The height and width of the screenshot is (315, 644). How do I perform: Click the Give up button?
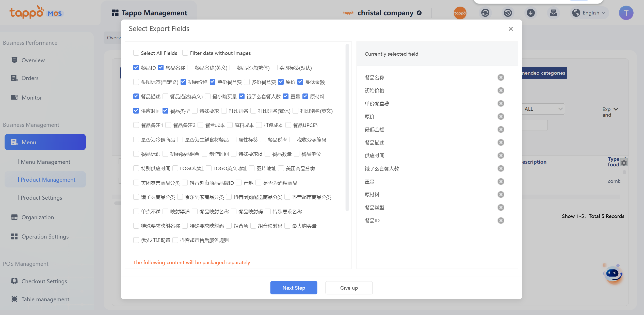pyautogui.click(x=349, y=288)
